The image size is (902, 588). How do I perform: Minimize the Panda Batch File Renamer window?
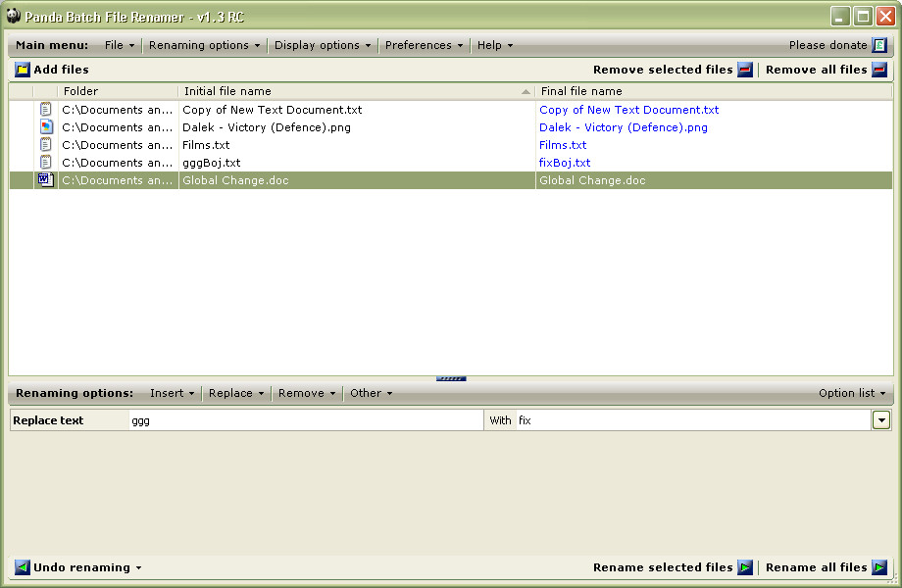point(840,16)
